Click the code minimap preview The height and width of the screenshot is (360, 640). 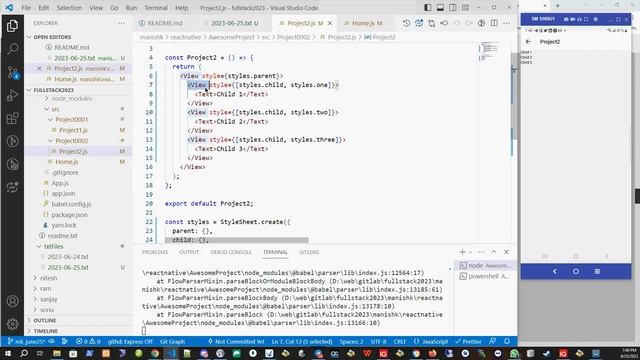489,51
